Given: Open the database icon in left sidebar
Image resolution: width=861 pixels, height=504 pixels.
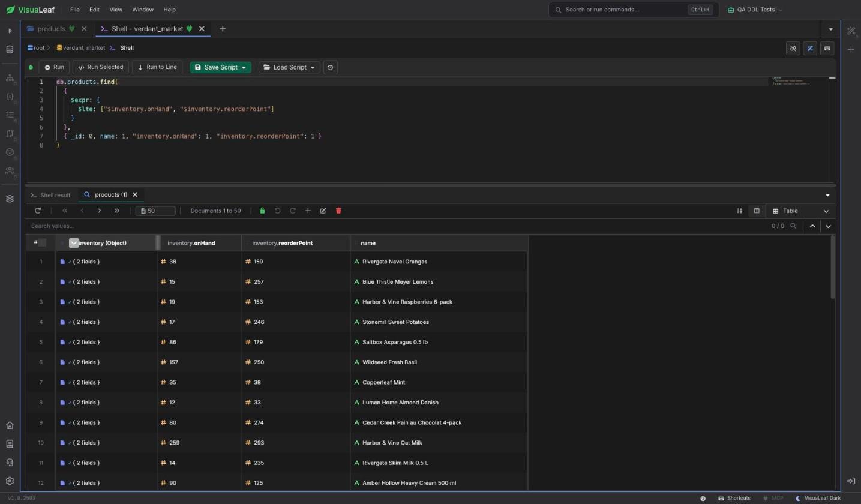Looking at the screenshot, I should (x=10, y=50).
